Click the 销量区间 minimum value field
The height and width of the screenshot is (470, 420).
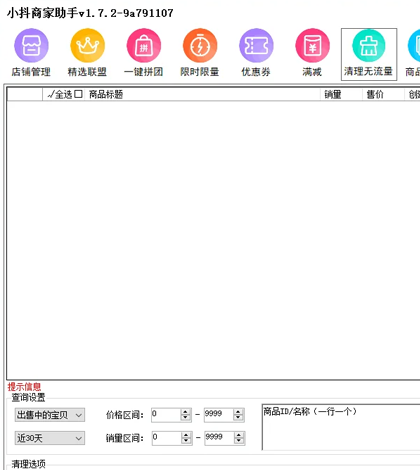[166, 438]
